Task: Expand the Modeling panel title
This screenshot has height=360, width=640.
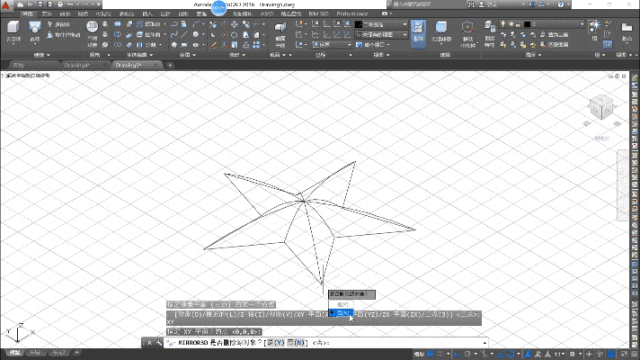Action: pos(42,55)
